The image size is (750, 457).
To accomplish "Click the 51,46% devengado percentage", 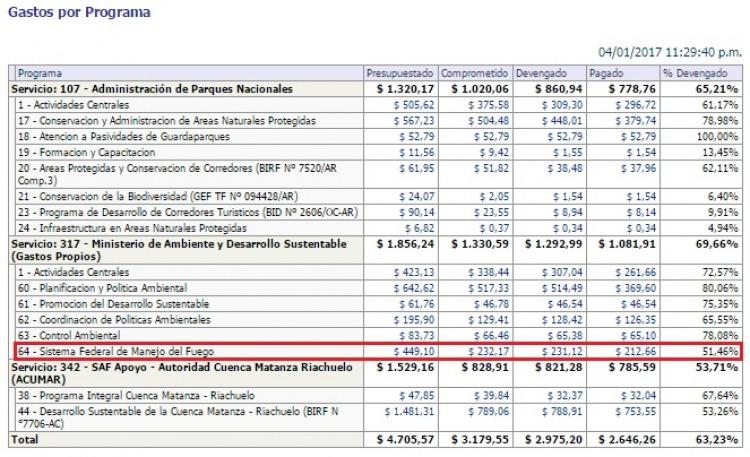I will coord(720,351).
